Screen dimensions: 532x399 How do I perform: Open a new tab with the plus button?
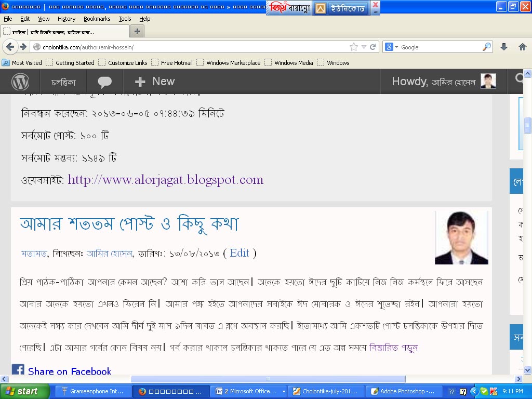coord(137,31)
